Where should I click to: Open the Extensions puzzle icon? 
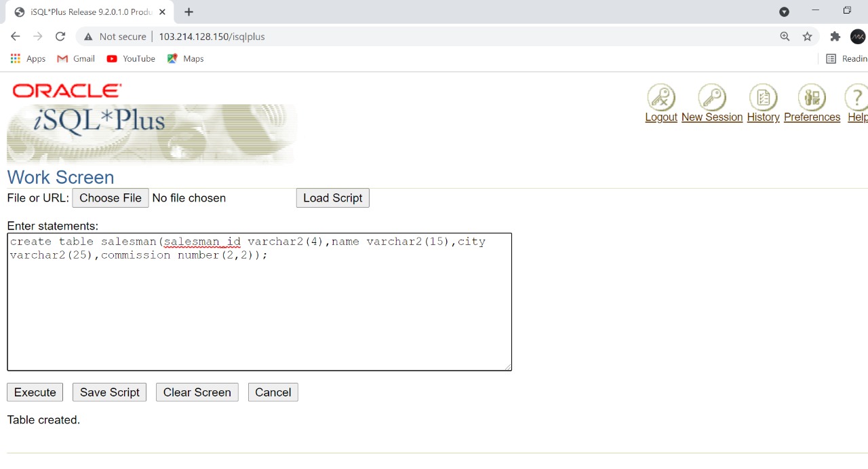[x=835, y=37]
